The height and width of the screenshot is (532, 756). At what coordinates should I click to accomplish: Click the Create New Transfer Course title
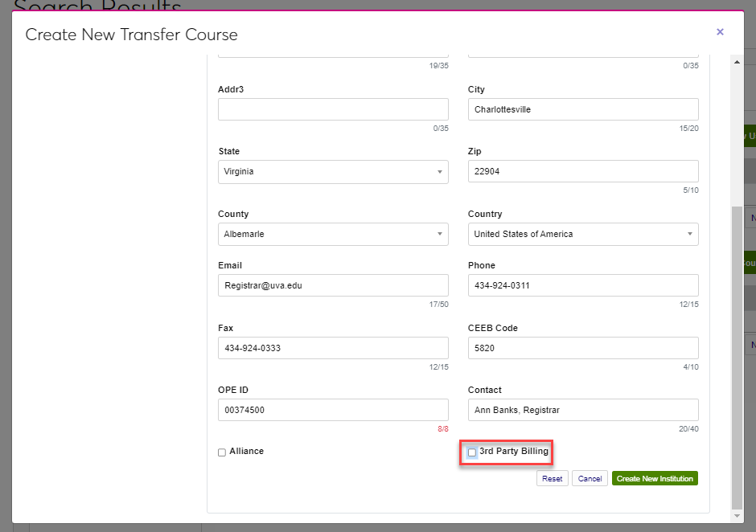point(132,35)
